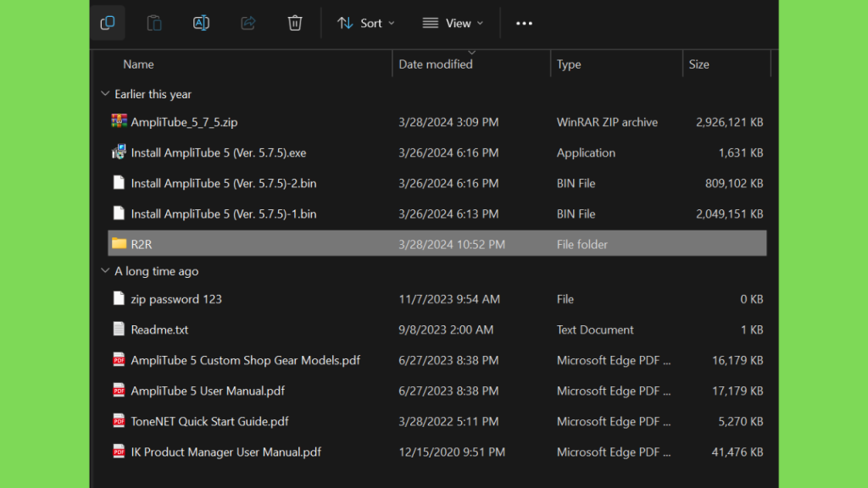
Task: Click the R2R folder icon
Action: (120, 244)
